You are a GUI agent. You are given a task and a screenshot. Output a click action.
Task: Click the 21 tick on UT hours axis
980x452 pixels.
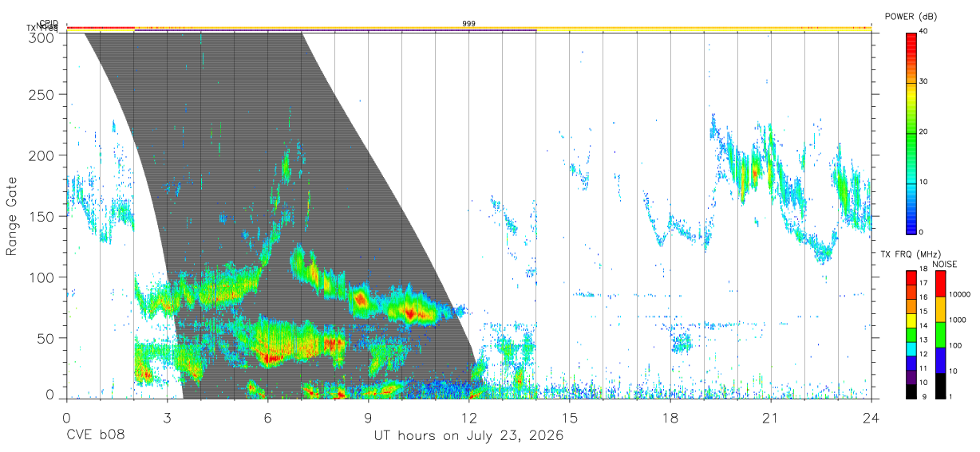tap(771, 418)
